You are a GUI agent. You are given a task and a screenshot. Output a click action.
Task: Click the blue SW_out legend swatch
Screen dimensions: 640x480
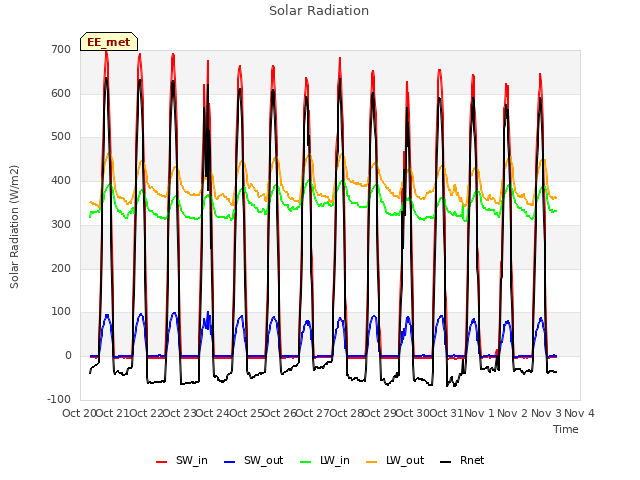tap(230, 462)
